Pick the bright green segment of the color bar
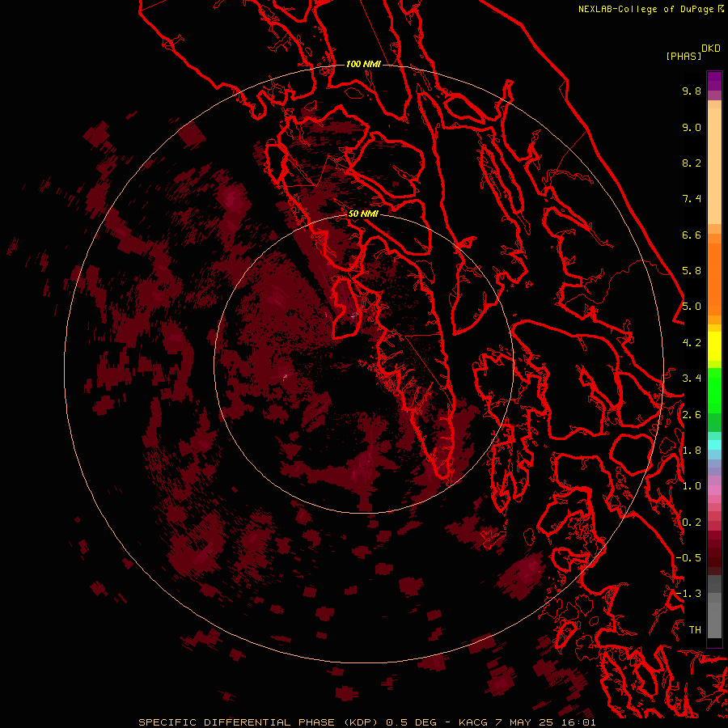The height and width of the screenshot is (728, 728). click(x=714, y=389)
